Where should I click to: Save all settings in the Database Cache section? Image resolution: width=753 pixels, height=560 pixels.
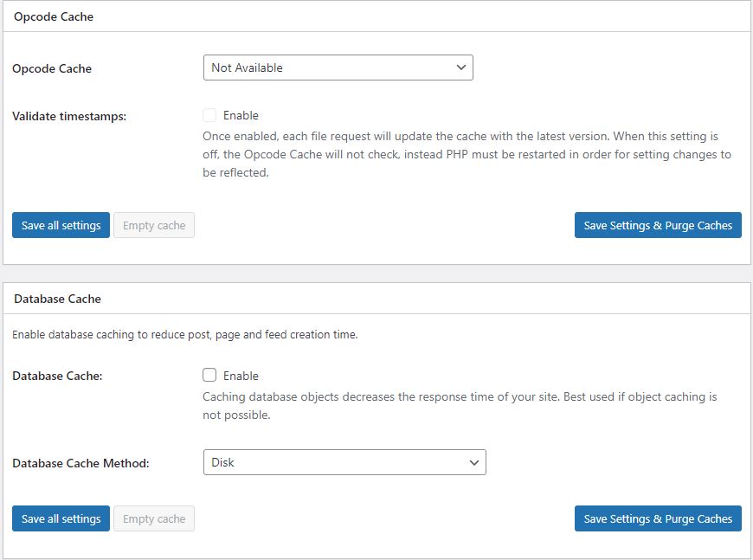pyautogui.click(x=61, y=519)
